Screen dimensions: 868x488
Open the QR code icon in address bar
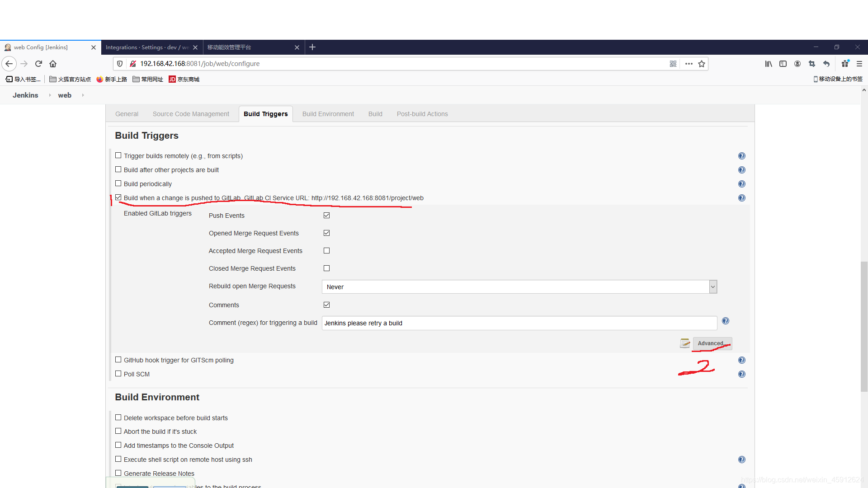[673, 64]
